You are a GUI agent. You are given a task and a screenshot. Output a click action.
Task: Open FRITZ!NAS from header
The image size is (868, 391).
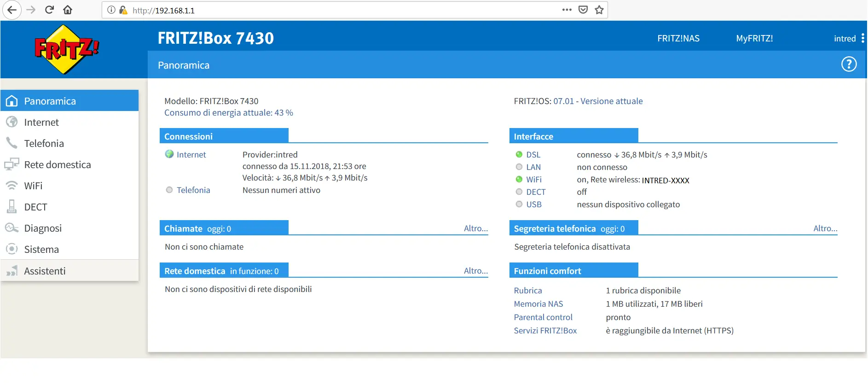[678, 38]
